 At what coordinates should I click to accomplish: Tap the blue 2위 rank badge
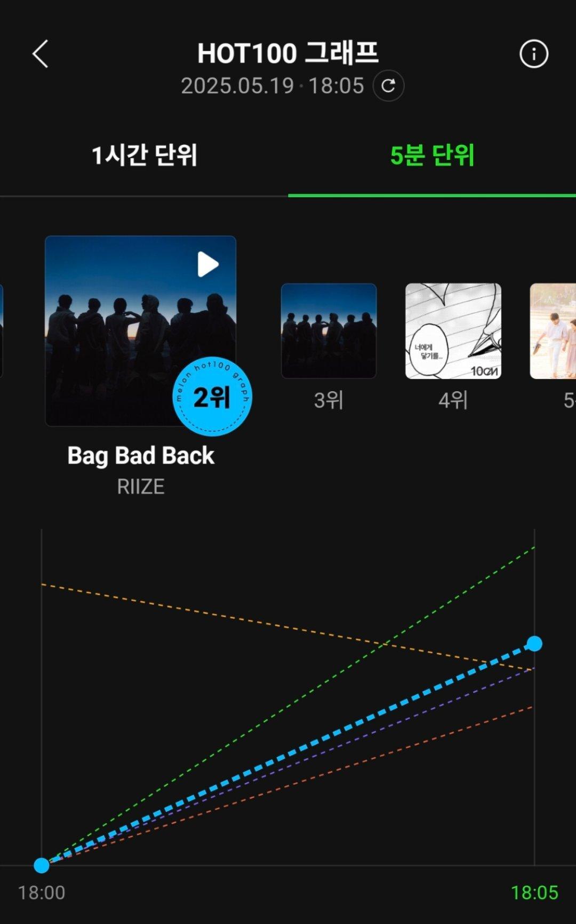(212, 396)
